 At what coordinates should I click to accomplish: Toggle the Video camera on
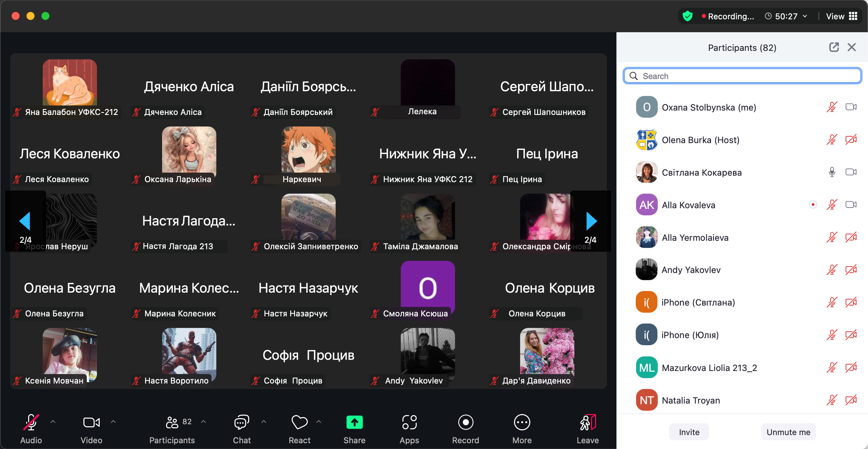coord(91,423)
